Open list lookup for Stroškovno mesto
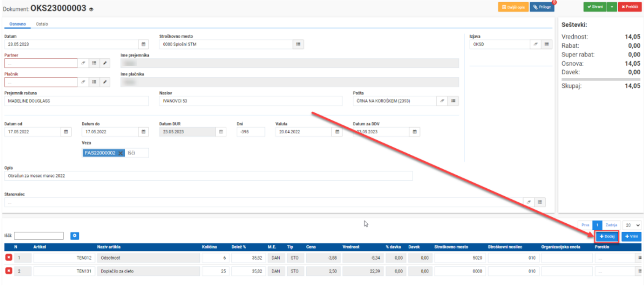 click(x=298, y=44)
